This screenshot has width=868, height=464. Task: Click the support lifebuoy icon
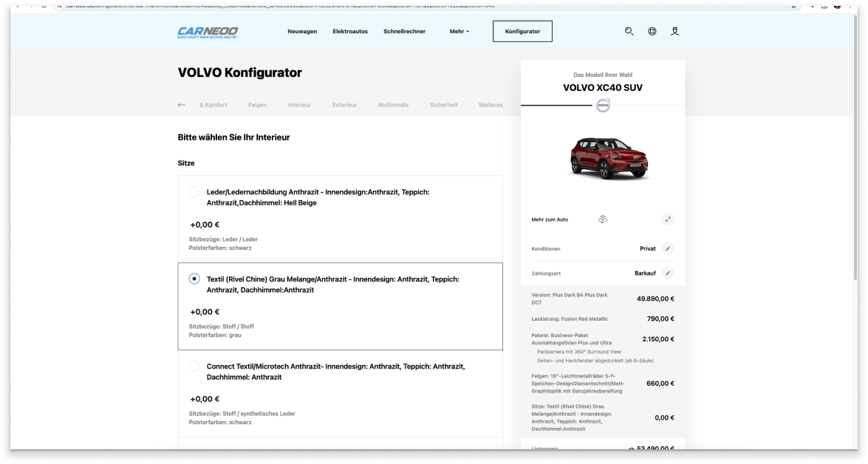(x=652, y=32)
